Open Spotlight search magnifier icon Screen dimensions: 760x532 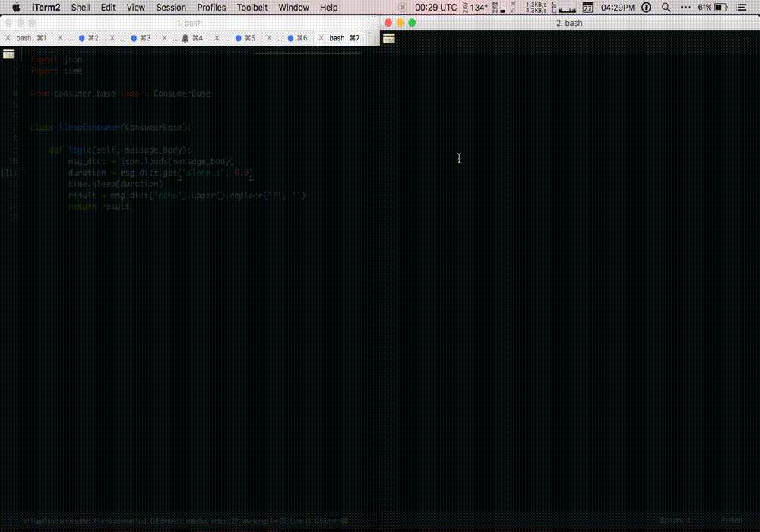point(667,8)
